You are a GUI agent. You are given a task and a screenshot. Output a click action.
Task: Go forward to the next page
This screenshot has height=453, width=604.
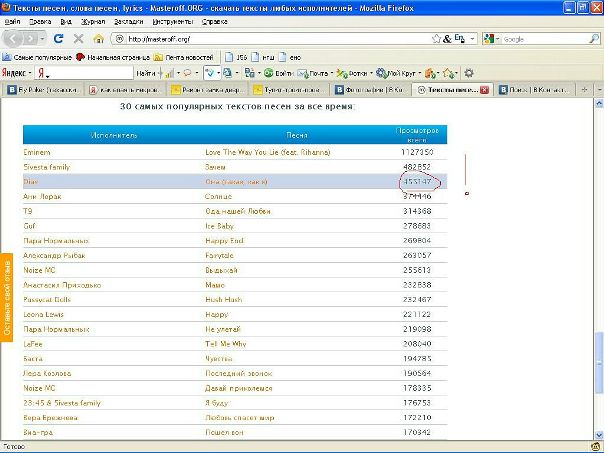tap(29, 39)
